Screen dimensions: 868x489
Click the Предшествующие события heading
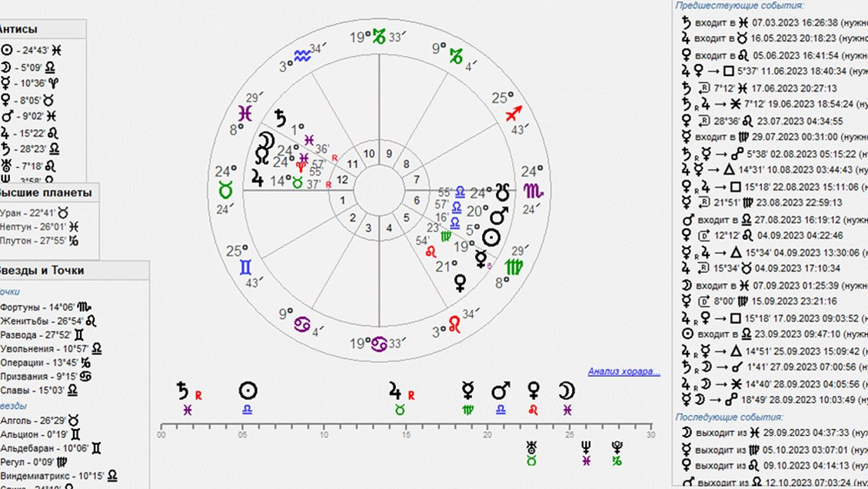pyautogui.click(x=728, y=5)
